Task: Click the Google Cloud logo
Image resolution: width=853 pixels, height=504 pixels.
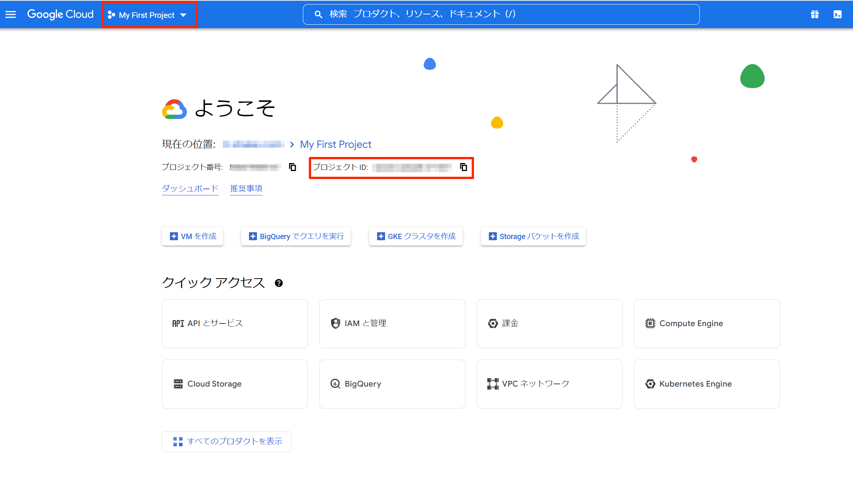Action: tap(60, 14)
